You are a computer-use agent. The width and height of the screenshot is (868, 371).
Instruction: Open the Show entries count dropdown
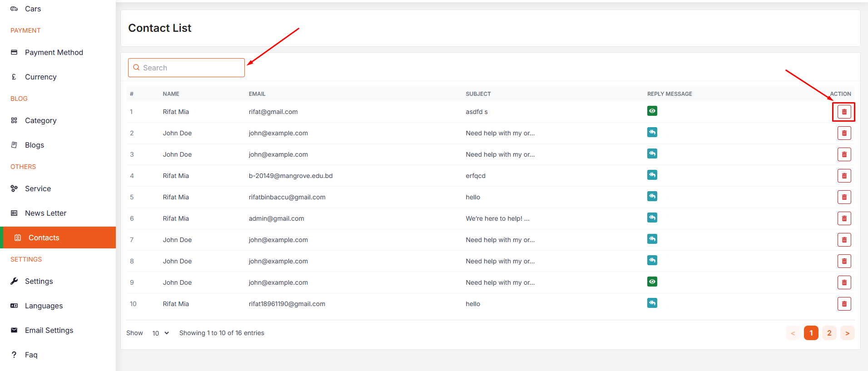[160, 333]
